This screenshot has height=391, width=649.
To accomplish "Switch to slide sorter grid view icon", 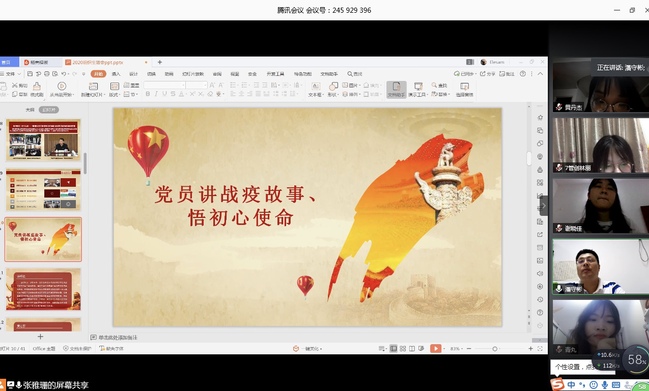I will pos(403,348).
